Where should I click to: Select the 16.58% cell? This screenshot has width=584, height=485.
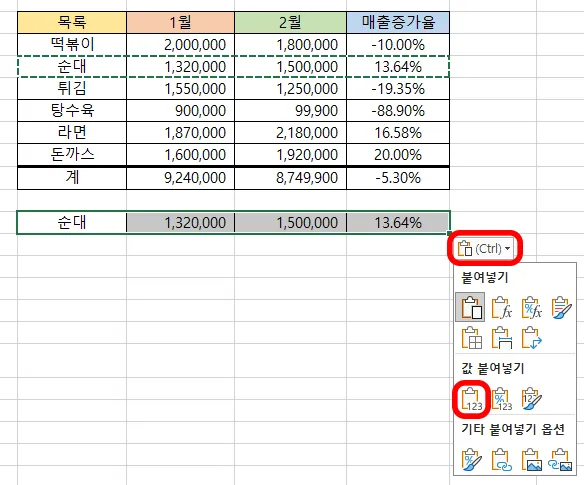point(398,133)
